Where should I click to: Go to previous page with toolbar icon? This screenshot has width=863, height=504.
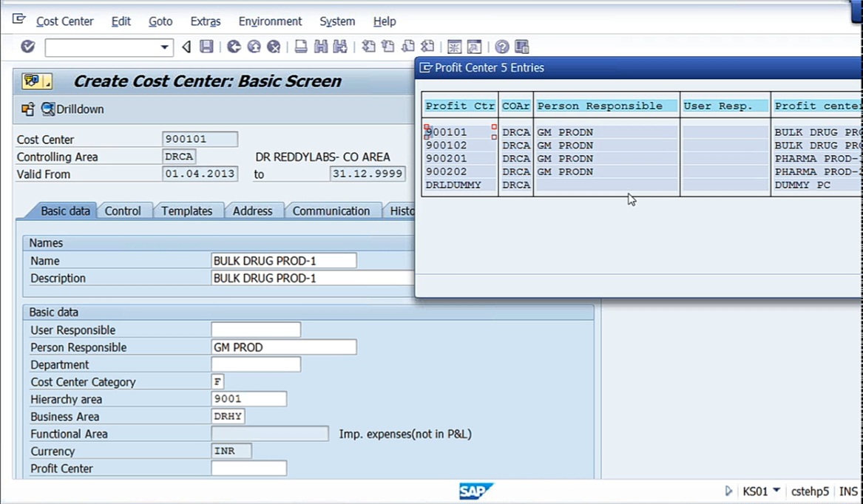click(388, 47)
